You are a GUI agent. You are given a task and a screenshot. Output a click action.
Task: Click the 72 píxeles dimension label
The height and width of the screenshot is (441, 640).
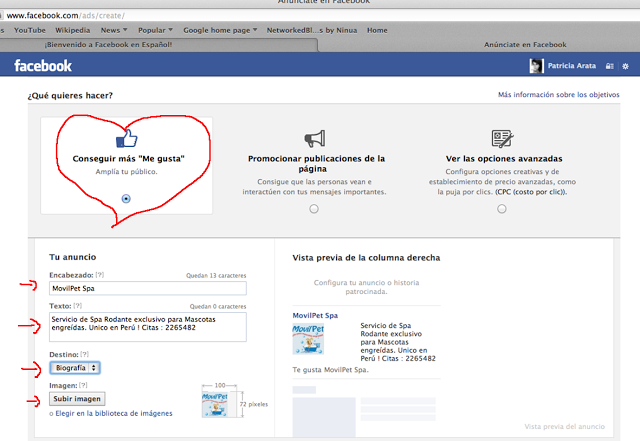(x=253, y=404)
